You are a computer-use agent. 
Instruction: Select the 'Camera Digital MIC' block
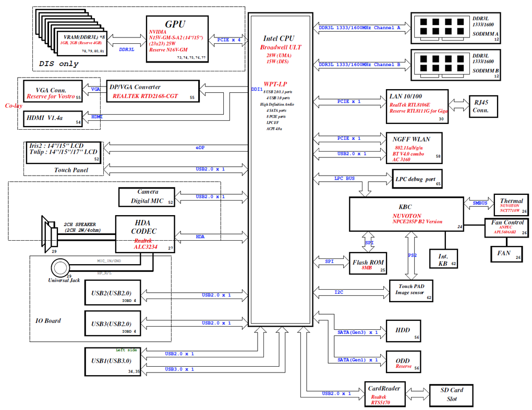pyautogui.click(x=147, y=197)
